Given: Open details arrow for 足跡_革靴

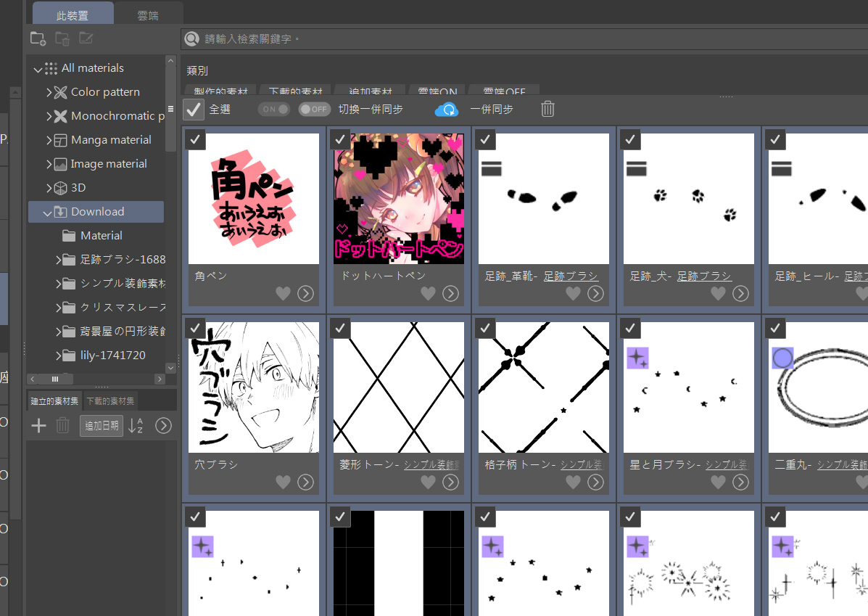Looking at the screenshot, I should tap(595, 294).
